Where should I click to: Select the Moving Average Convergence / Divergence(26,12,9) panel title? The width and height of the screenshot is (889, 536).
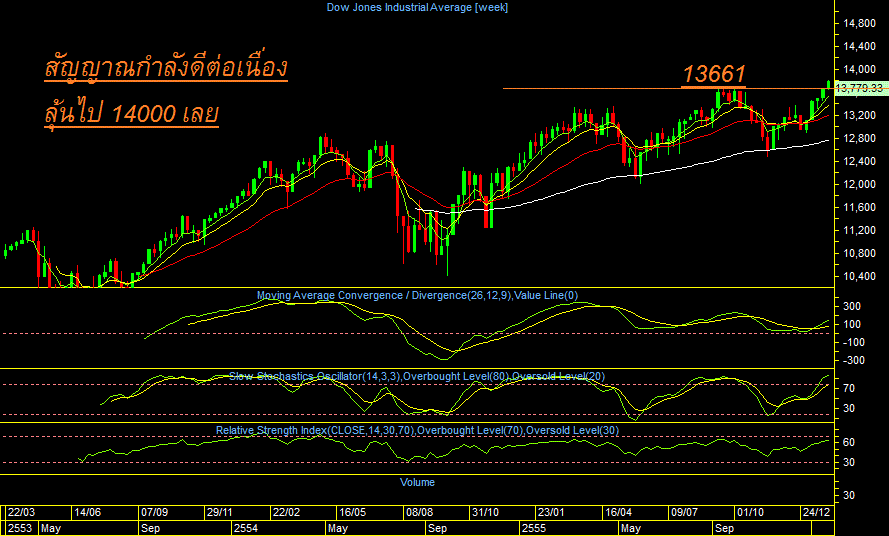(384, 296)
